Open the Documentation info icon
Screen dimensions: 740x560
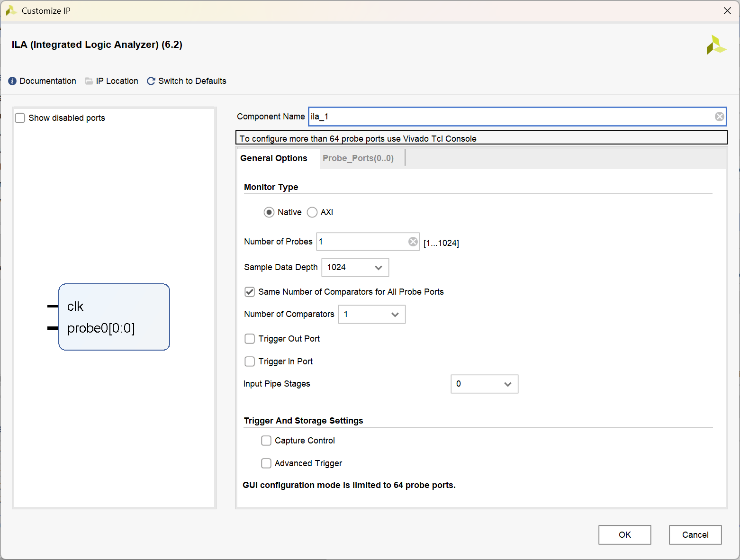[12, 81]
